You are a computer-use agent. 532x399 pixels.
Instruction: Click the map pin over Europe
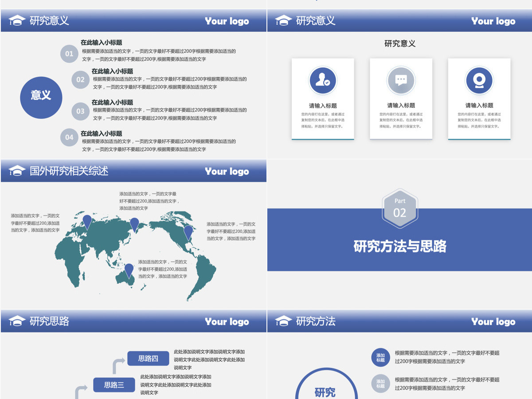pyautogui.click(x=88, y=222)
